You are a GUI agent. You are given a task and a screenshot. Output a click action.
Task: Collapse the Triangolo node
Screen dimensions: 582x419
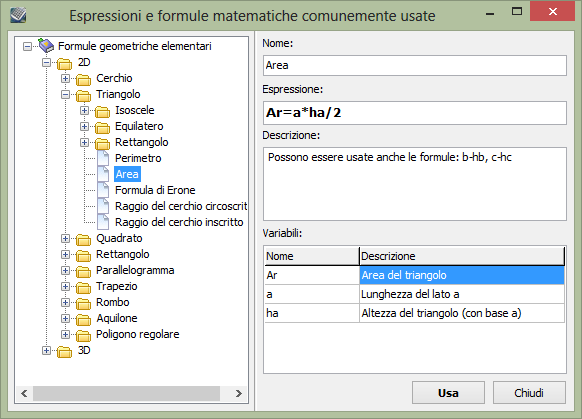click(65, 94)
